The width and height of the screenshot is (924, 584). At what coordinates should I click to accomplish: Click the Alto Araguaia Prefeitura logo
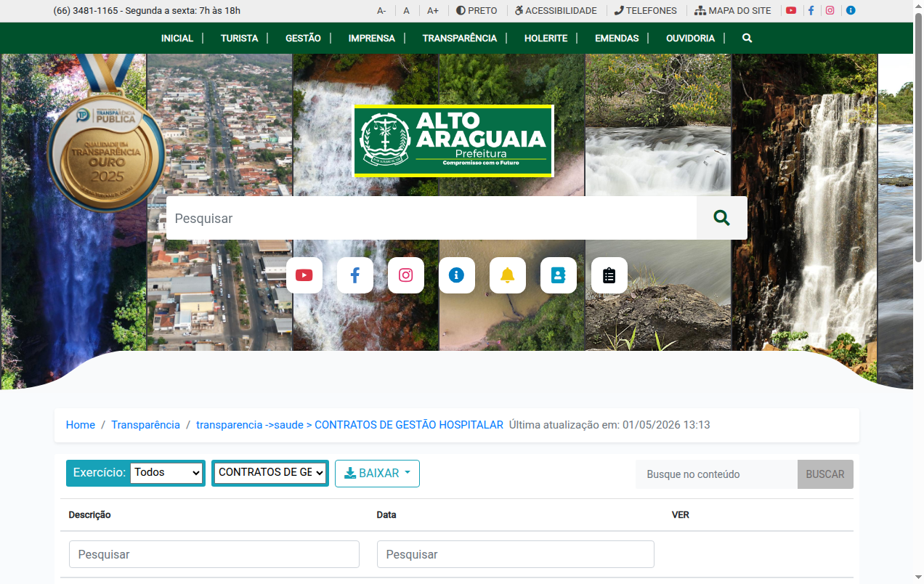pyautogui.click(x=453, y=141)
